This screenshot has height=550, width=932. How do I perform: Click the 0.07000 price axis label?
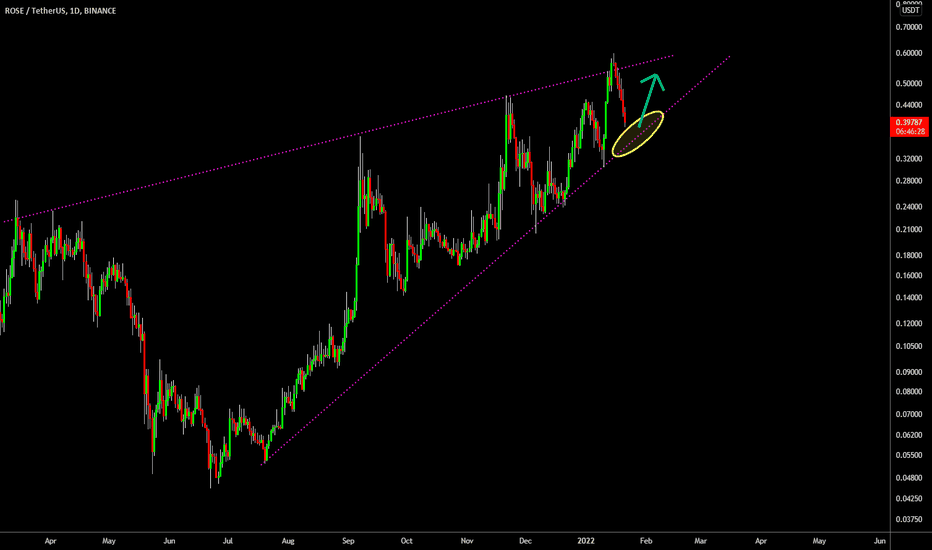(x=909, y=414)
